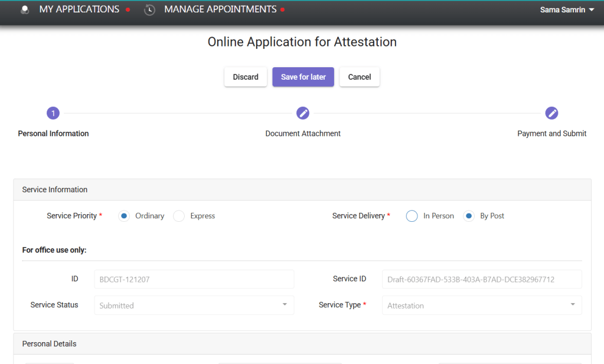Screen dimensions: 604x364
Task: Click the Document Attachment pencil step icon
Action: point(303,113)
